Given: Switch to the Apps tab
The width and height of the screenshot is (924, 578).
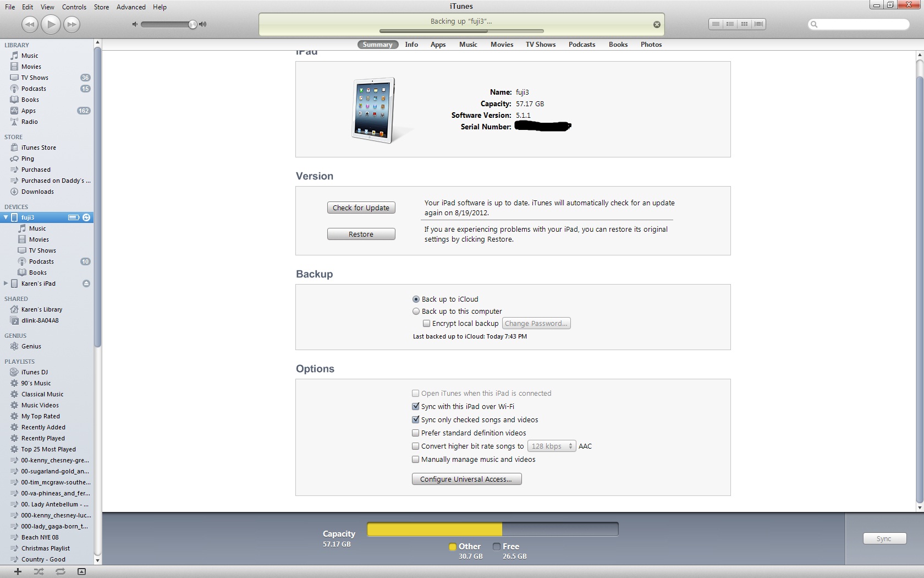Looking at the screenshot, I should pyautogui.click(x=438, y=45).
